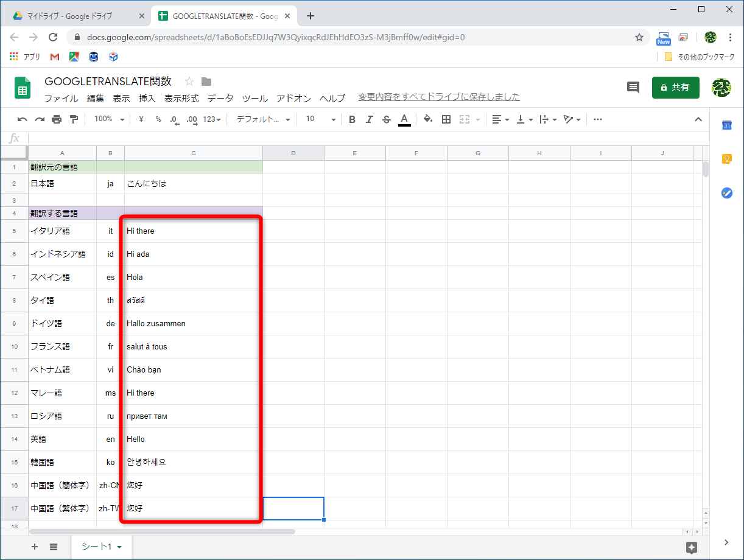Click the save status link in the menu bar

(439, 97)
